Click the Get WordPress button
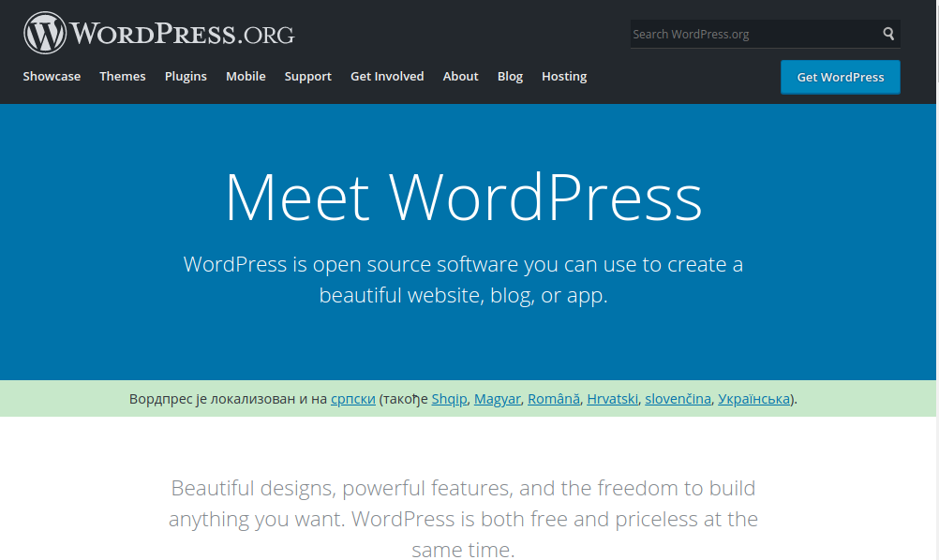 pyautogui.click(x=841, y=77)
